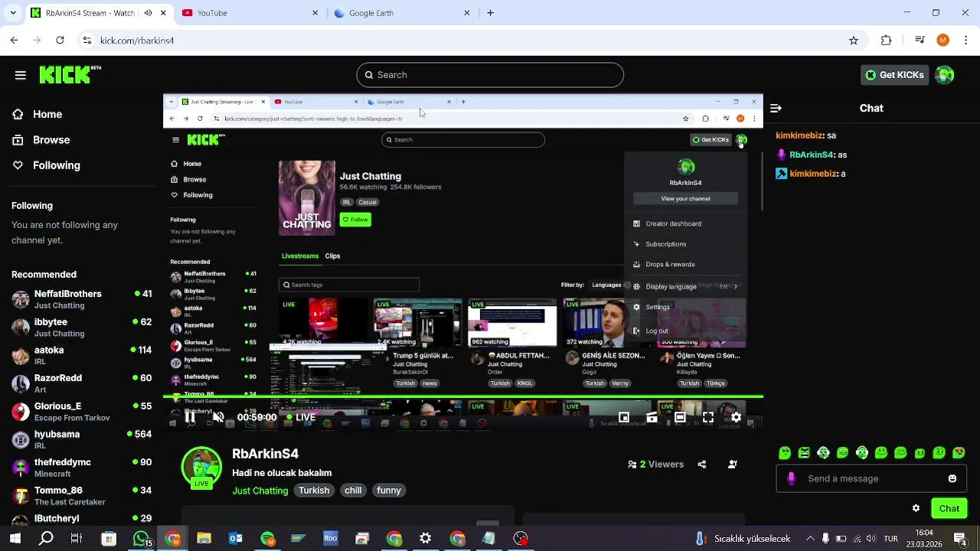Open Chrome three-dot menu
This screenshot has width=980, height=551.
(x=965, y=41)
